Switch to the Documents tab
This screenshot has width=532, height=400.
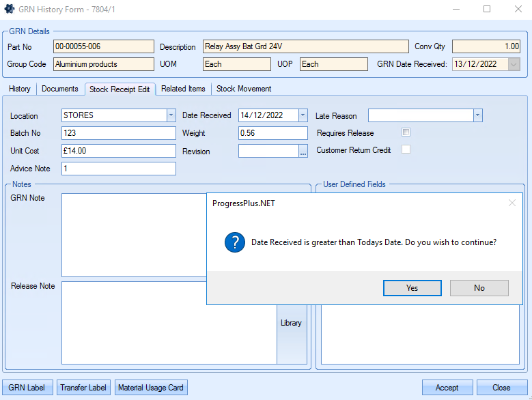[x=60, y=89]
